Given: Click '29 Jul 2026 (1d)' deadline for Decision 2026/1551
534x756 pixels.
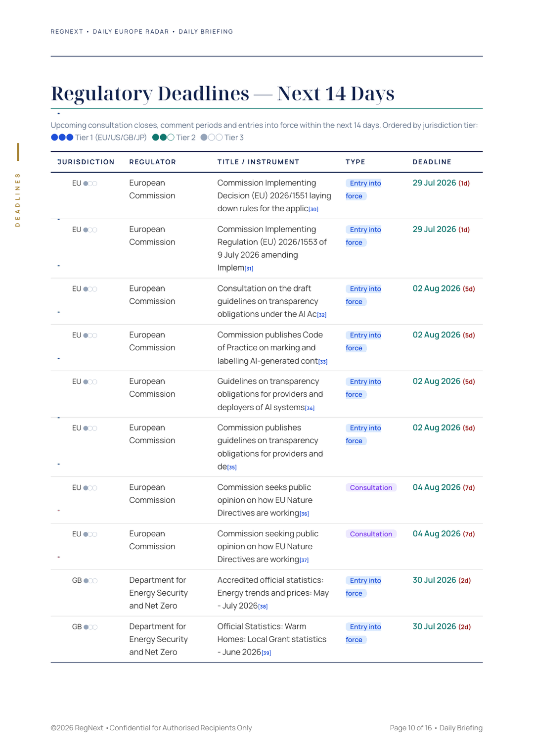Looking at the screenshot, I should (x=441, y=183).
